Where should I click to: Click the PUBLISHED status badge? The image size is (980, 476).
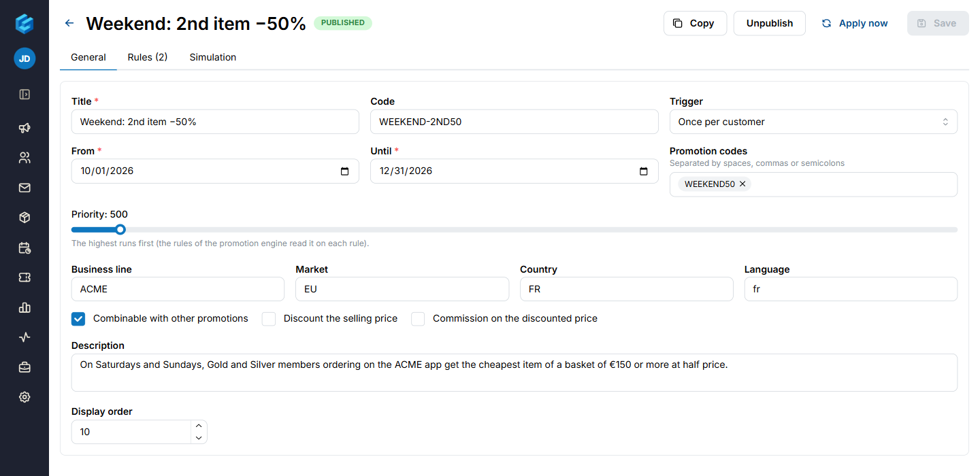[343, 23]
